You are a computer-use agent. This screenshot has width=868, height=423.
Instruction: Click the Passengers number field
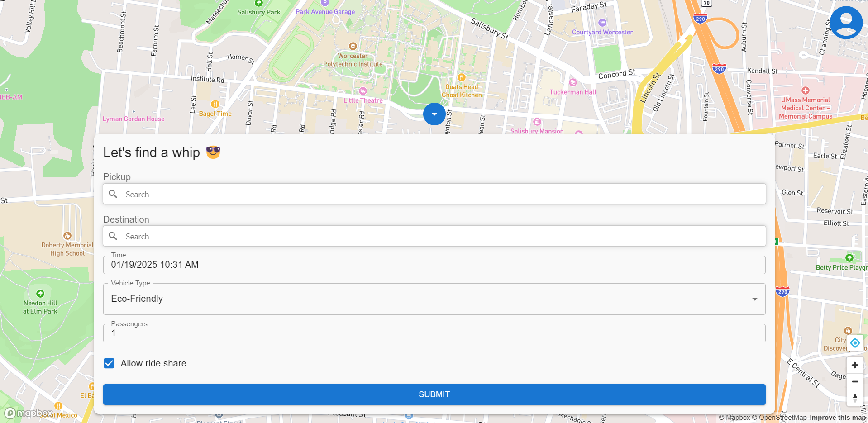[x=434, y=333]
